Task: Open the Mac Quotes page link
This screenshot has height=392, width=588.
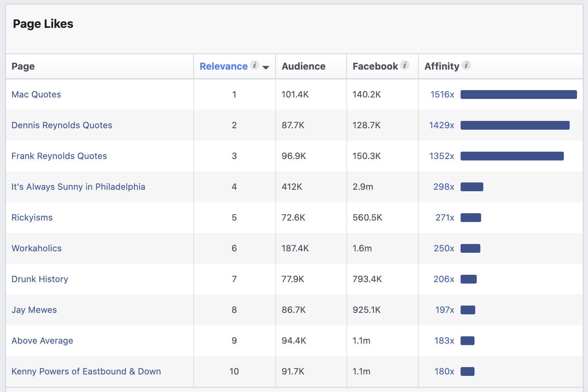Action: [36, 95]
